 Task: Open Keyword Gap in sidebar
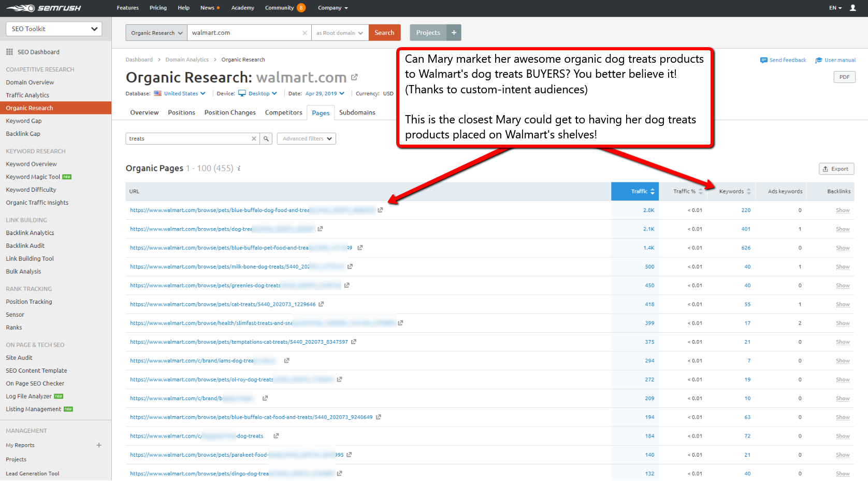pos(24,121)
